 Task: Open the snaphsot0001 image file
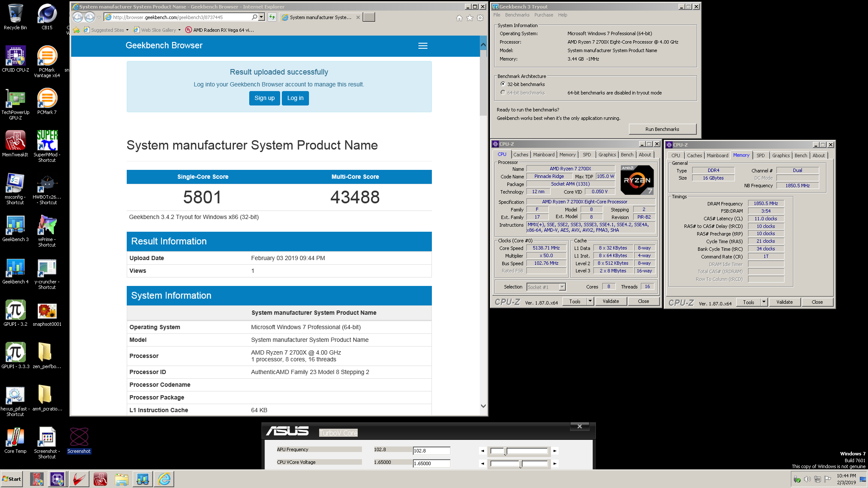click(x=47, y=313)
